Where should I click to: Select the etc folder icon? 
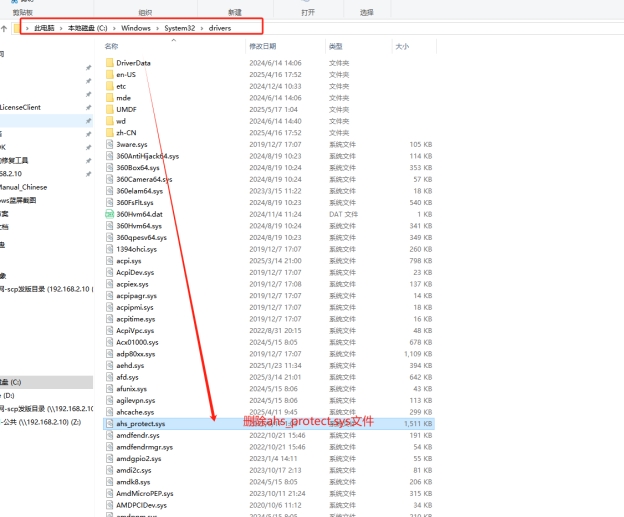[110, 86]
